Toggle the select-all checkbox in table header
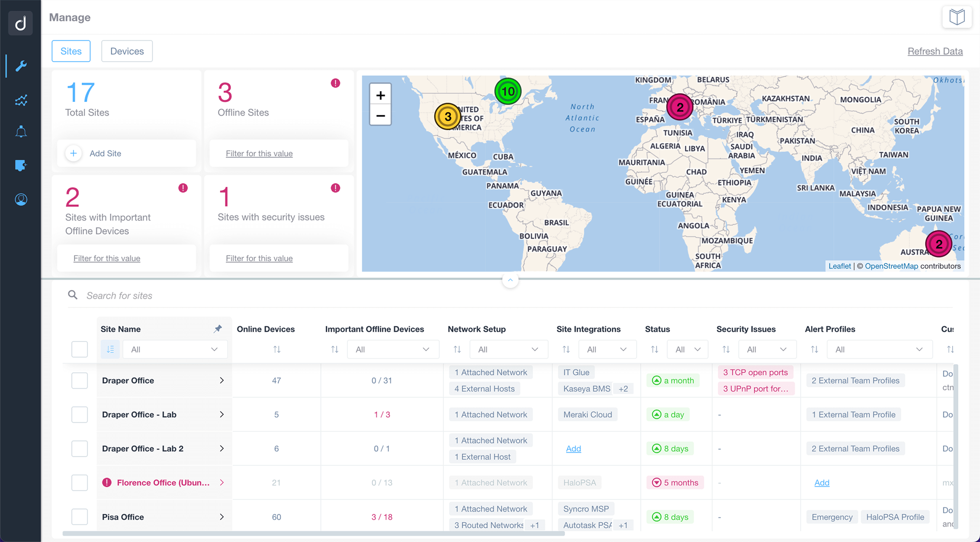This screenshot has height=542, width=980. 79,349
